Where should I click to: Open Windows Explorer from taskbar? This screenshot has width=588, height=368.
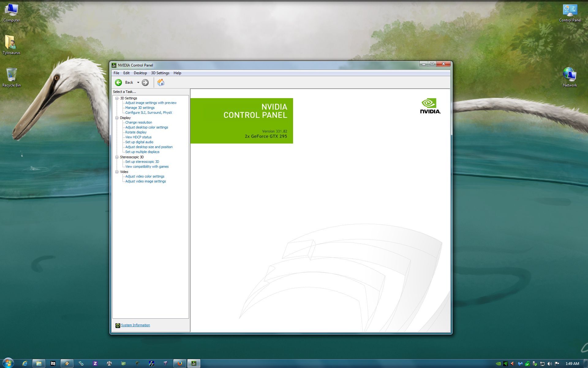click(x=39, y=363)
